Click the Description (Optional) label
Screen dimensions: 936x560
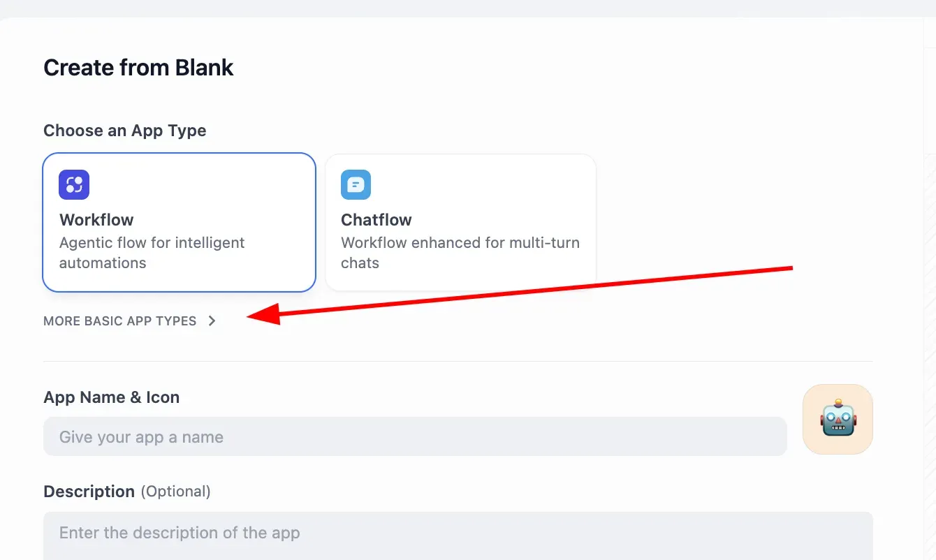tap(127, 492)
